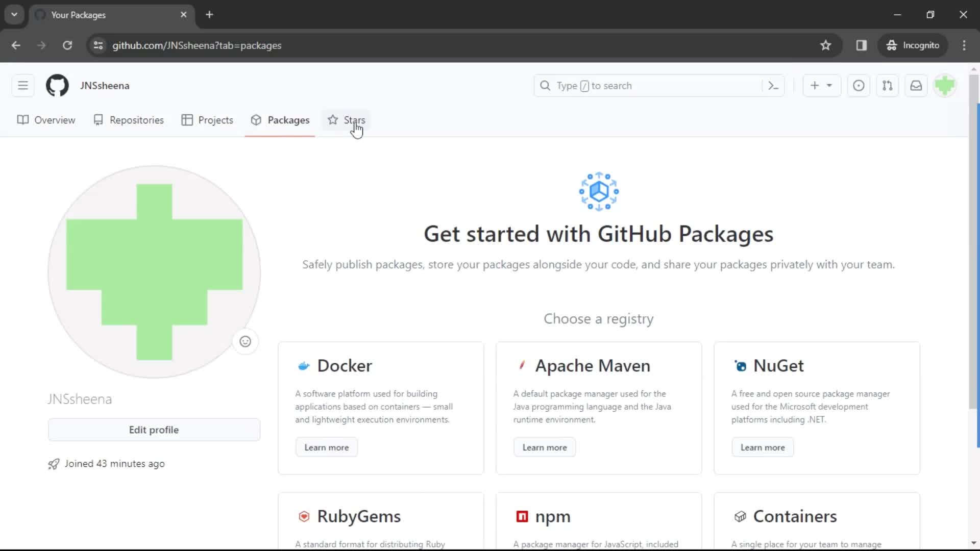
Task: Click the GitHub home octocat icon
Action: (x=57, y=85)
